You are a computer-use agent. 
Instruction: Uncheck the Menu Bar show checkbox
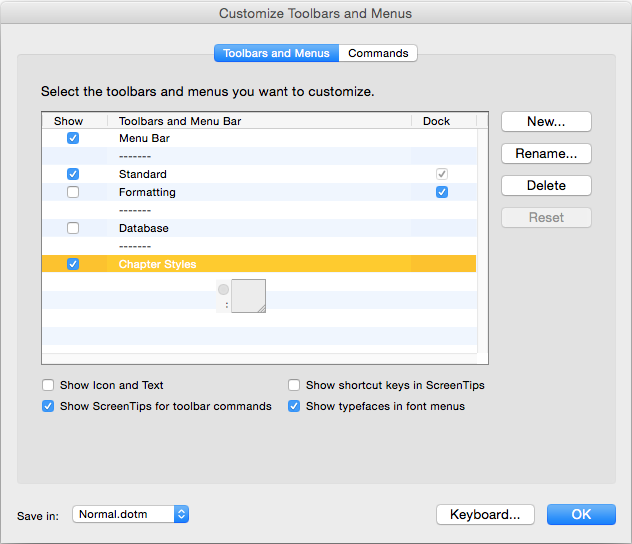[x=73, y=138]
